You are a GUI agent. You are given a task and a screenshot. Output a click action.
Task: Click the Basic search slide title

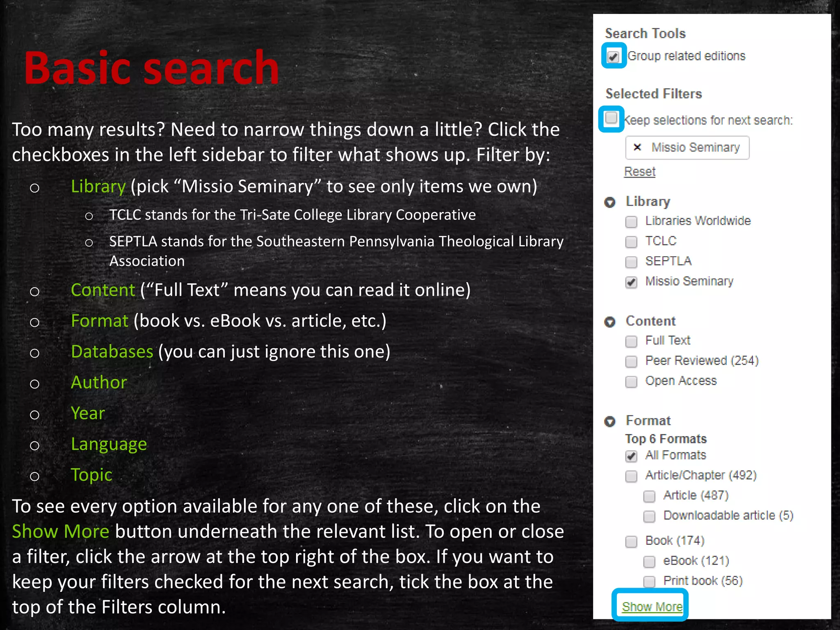coord(151,68)
